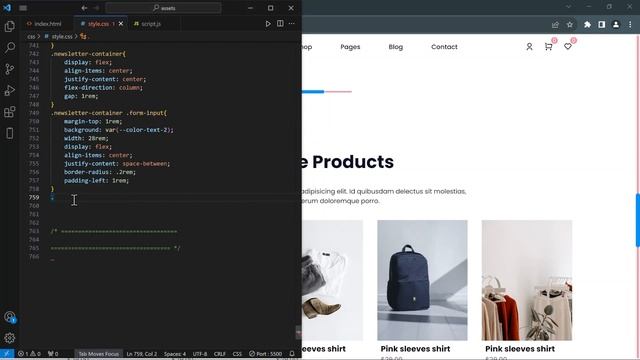Viewport: 640px width, 360px height.
Task: Click Pink sleeves shirt under clothing rack
Action: click(520, 349)
